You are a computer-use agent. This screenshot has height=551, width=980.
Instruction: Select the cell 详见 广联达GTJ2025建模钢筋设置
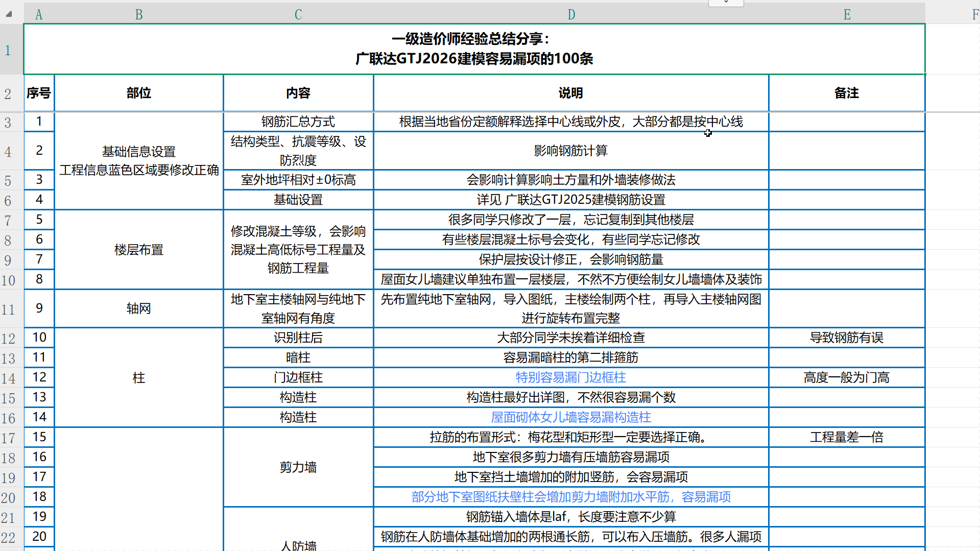tap(571, 200)
